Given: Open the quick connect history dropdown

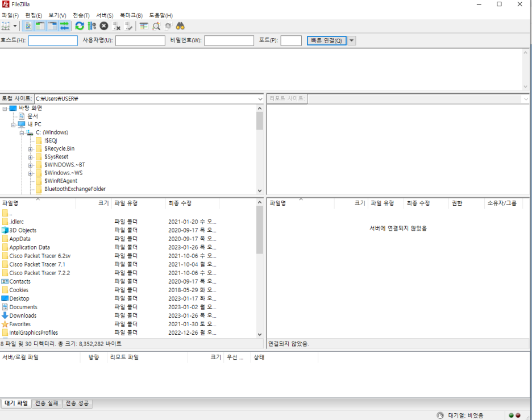Looking at the screenshot, I should coord(351,41).
